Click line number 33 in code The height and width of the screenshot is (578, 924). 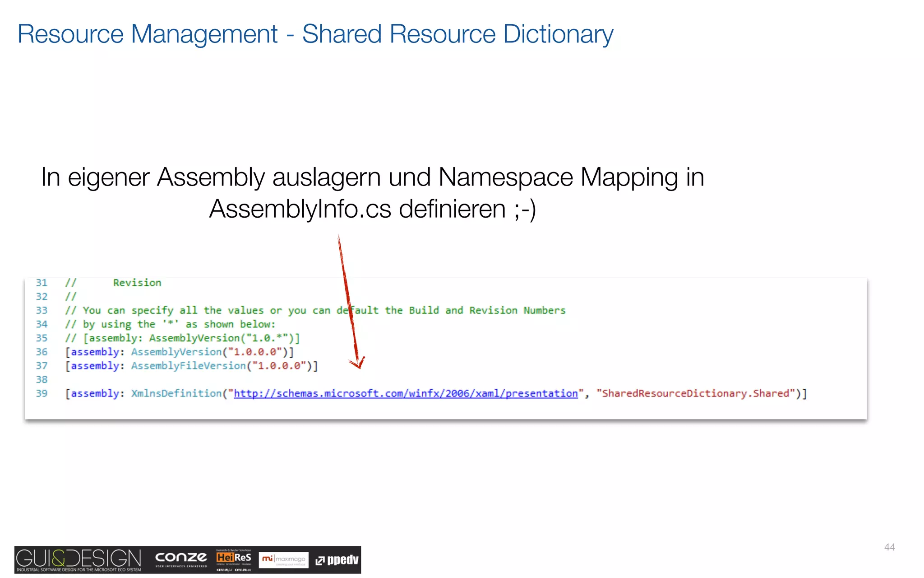[x=42, y=310]
